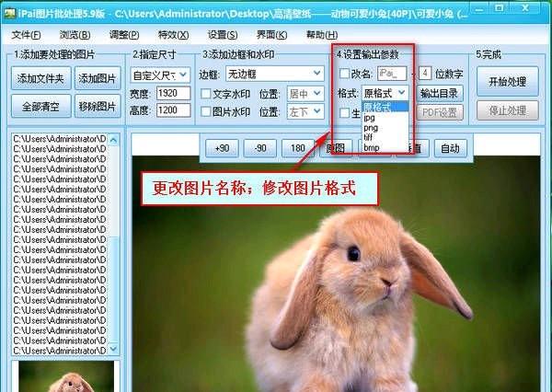This screenshot has width=552, height=392.
Task: Click the rabbit thumbnail preview at bottom left
Action: coord(64,377)
